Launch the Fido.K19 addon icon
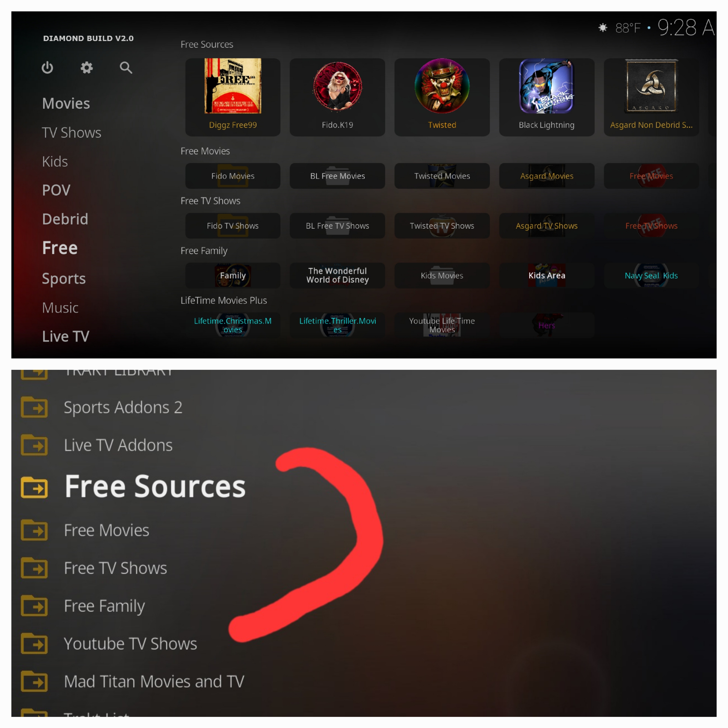This screenshot has height=728, width=728. point(338,86)
